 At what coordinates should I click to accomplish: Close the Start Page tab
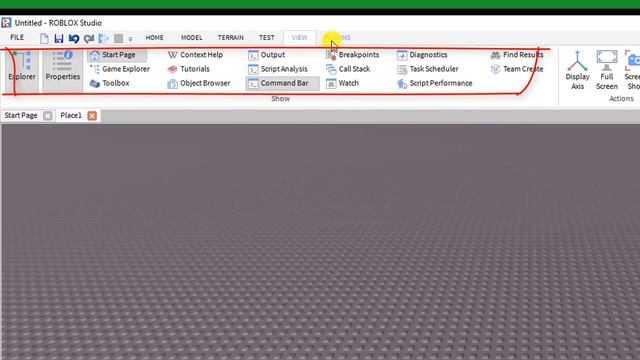coord(48,116)
